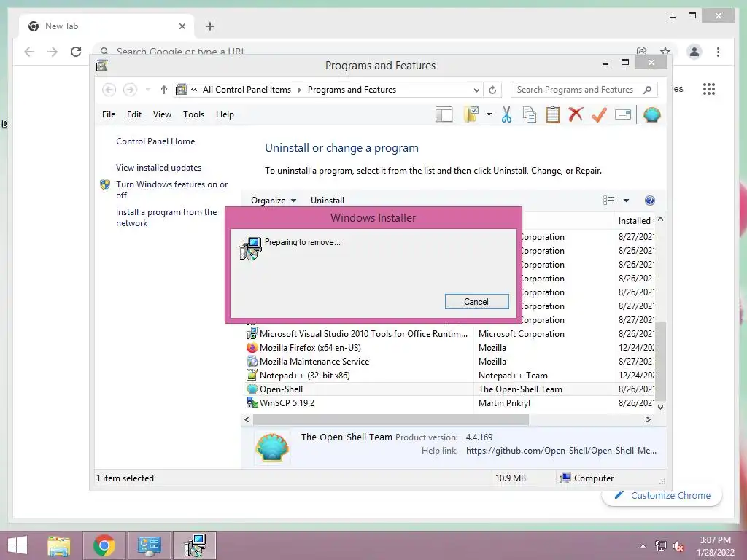Expand the address bar history dropdown
This screenshot has width=747, height=560.
(x=476, y=90)
